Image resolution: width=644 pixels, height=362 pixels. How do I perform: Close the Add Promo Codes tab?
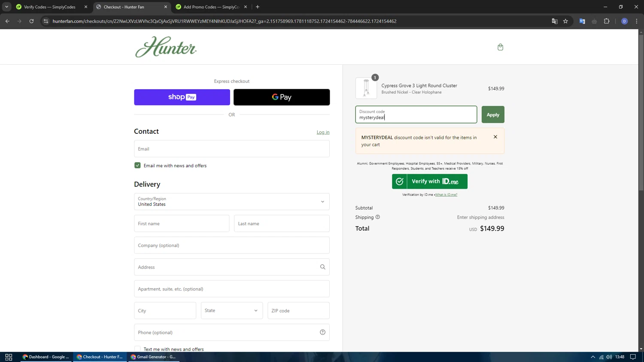(246, 7)
